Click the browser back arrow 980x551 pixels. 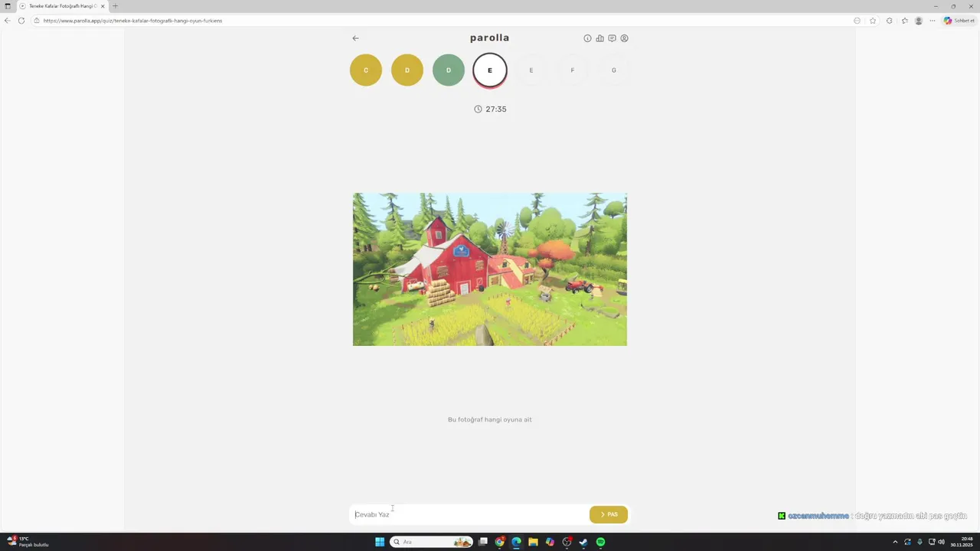pos(8,21)
